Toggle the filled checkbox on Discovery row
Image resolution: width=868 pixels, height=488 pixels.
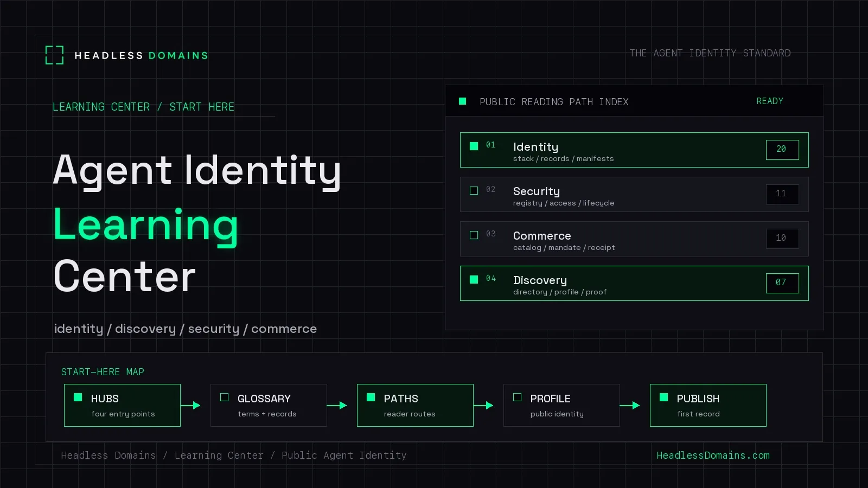point(474,279)
